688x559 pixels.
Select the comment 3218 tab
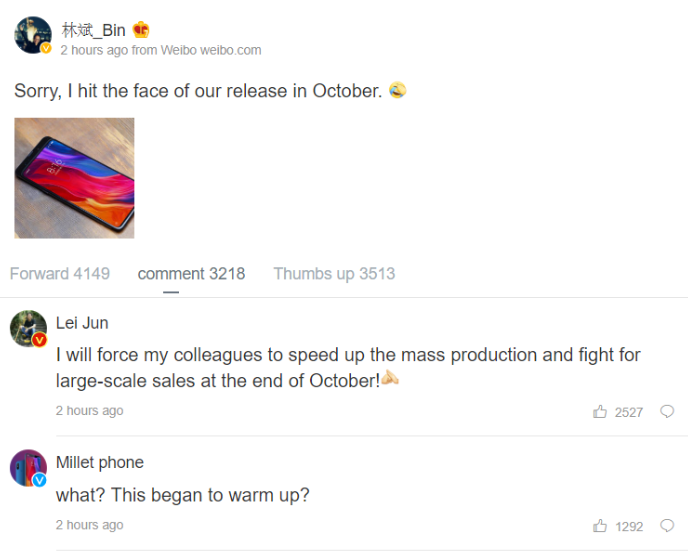(x=191, y=274)
